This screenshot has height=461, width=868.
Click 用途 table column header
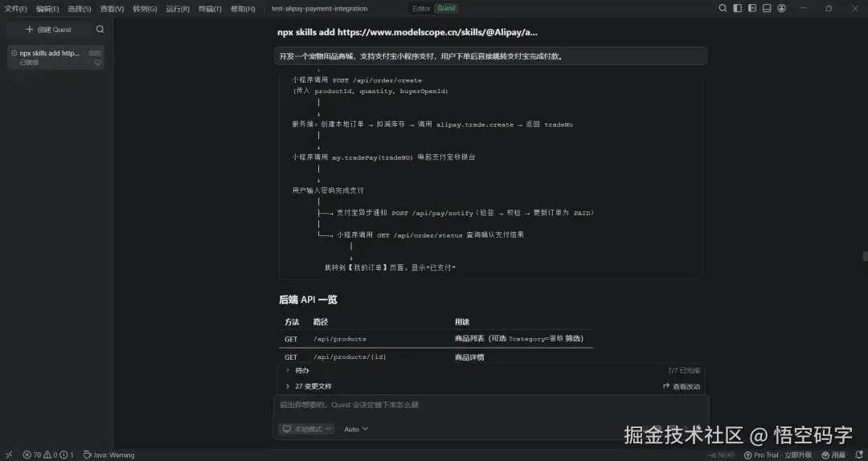click(462, 321)
